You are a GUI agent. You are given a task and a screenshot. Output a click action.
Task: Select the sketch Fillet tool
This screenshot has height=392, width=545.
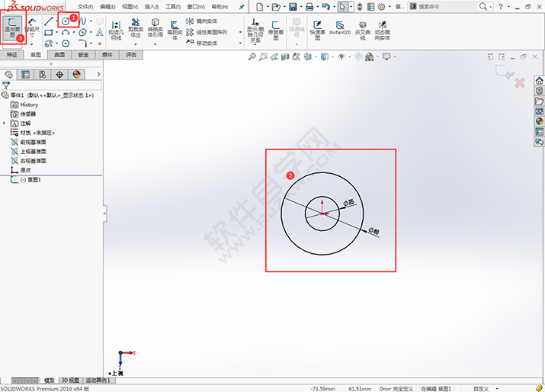pyautogui.click(x=83, y=43)
